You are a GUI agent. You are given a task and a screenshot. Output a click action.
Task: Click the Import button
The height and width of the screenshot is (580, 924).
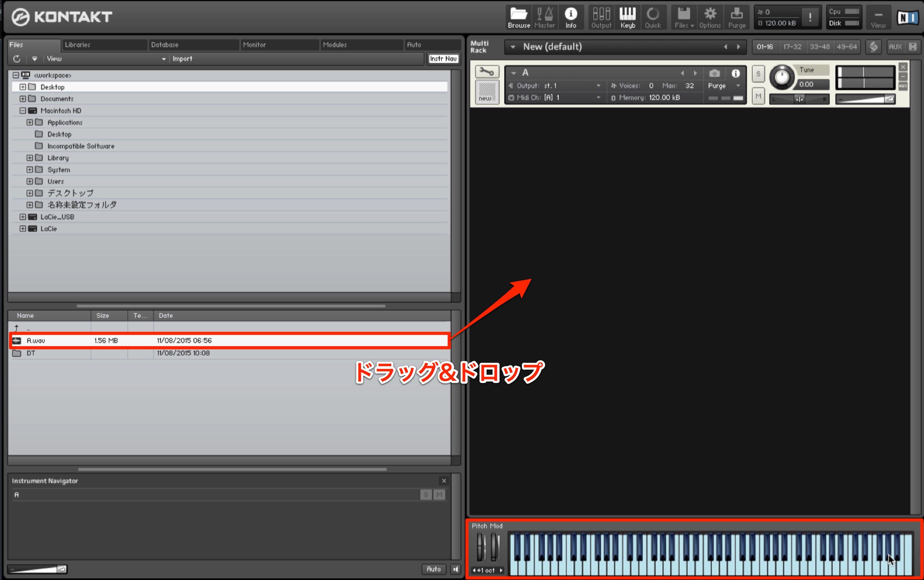[x=182, y=59]
